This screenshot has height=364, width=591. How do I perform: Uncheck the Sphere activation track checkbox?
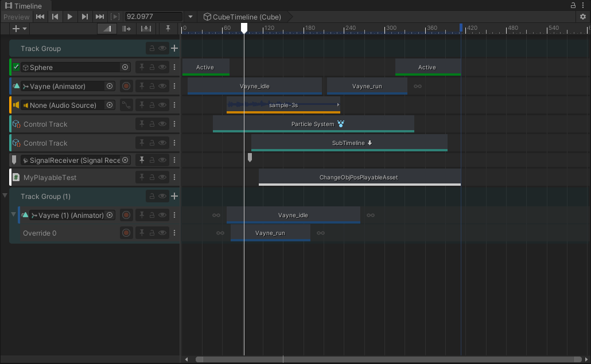pos(16,68)
